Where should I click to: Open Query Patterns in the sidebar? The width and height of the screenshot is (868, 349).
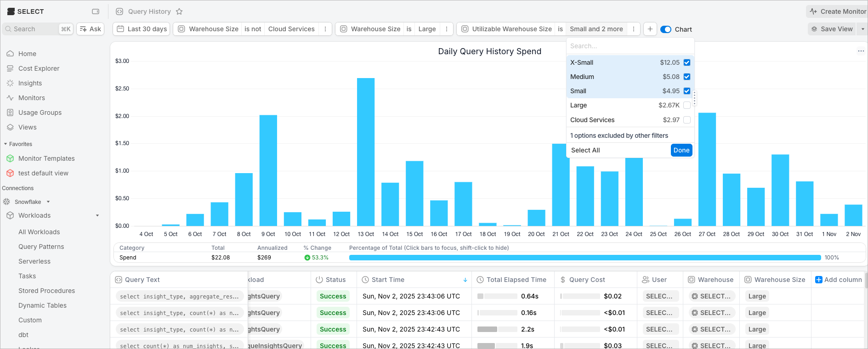tap(41, 247)
